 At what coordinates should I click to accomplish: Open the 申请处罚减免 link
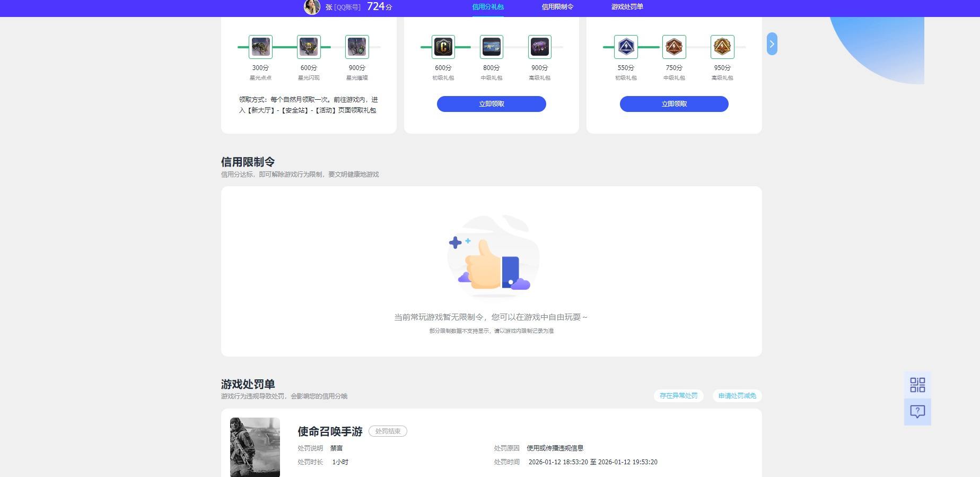point(737,396)
